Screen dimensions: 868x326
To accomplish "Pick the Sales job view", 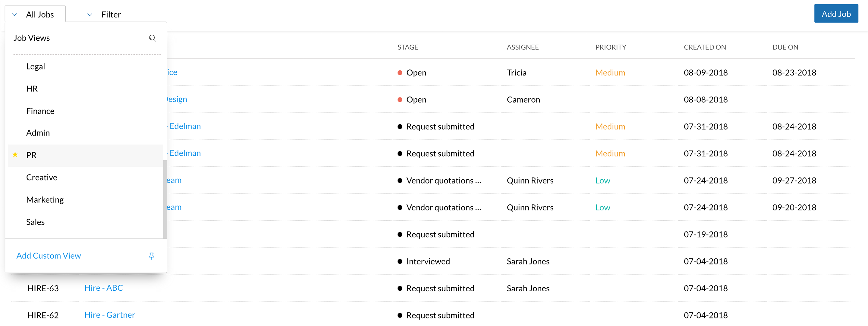I will click(35, 222).
